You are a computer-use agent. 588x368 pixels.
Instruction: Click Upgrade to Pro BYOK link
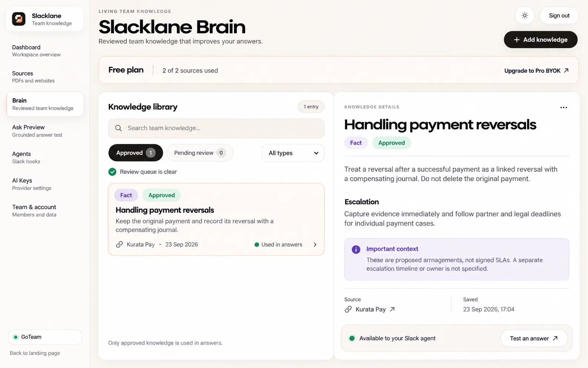(536, 70)
